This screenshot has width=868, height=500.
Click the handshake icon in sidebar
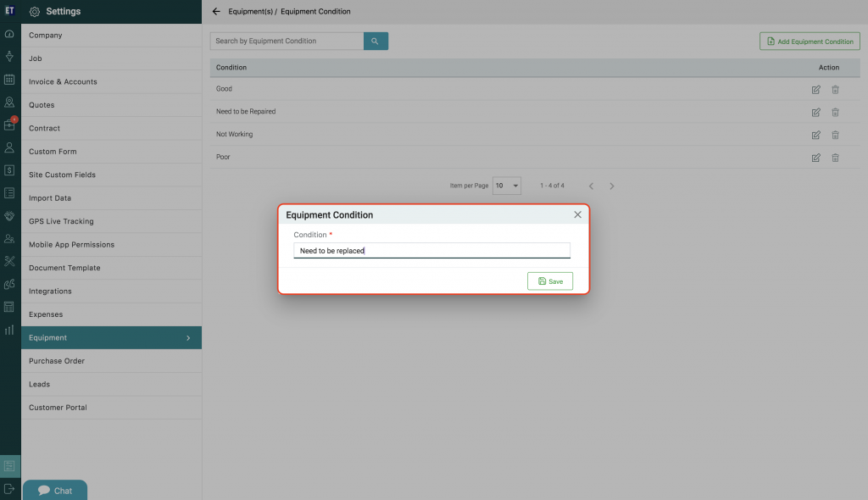[9, 216]
